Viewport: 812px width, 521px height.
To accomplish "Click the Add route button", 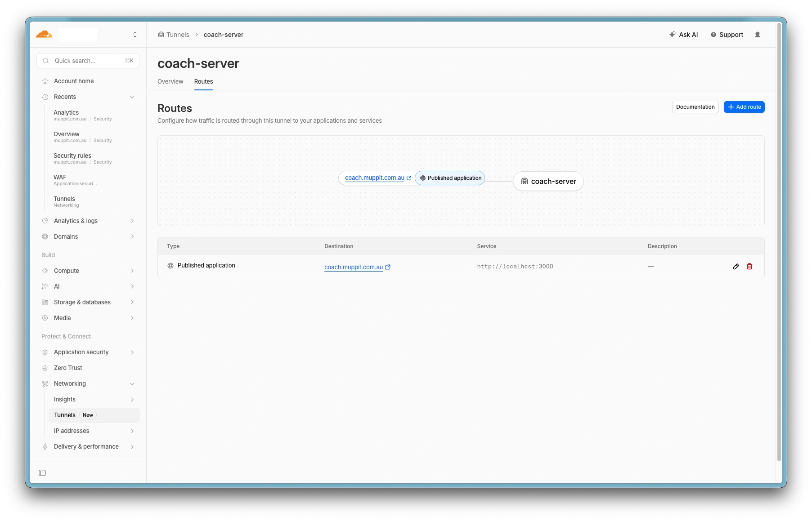I will click(744, 107).
